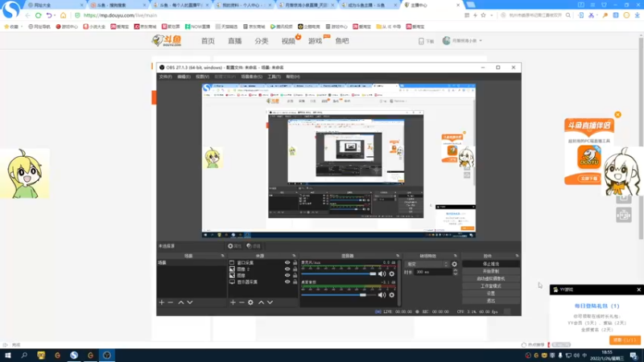The width and height of the screenshot is (644, 362).
Task: Toggle lock on 窗口采集 source
Action: pyautogui.click(x=295, y=263)
